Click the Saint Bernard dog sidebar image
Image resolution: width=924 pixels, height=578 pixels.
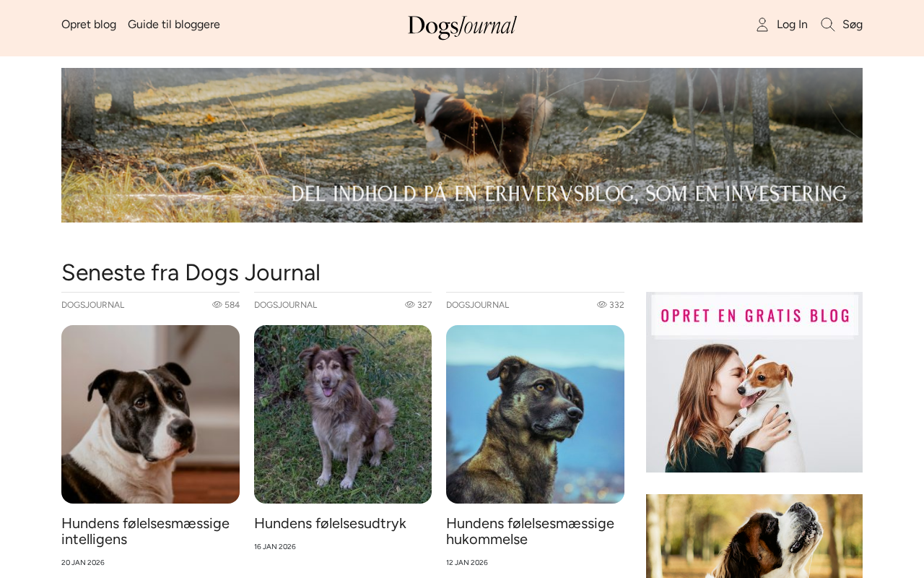tap(754, 536)
